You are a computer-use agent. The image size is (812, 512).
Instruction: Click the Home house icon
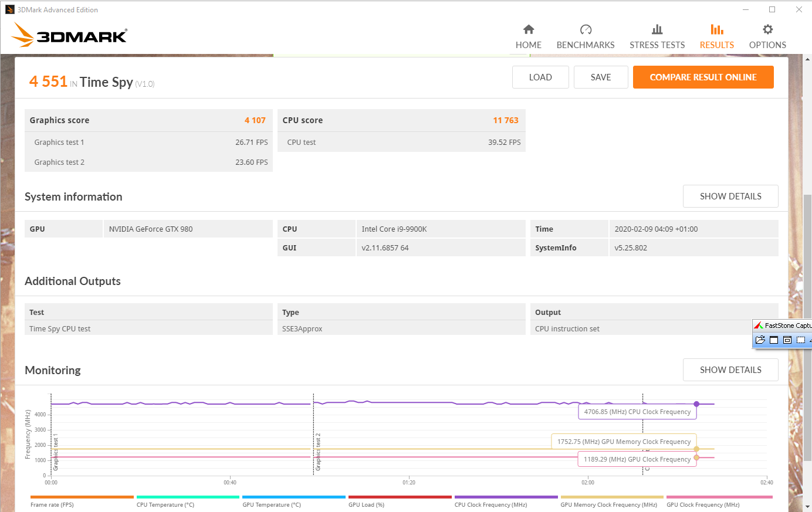coord(529,29)
